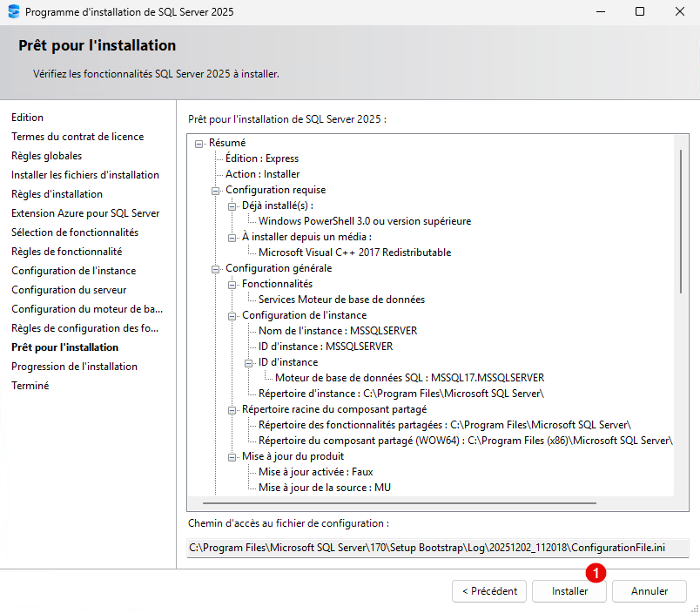Collapse the Configuration requise node

[215, 191]
